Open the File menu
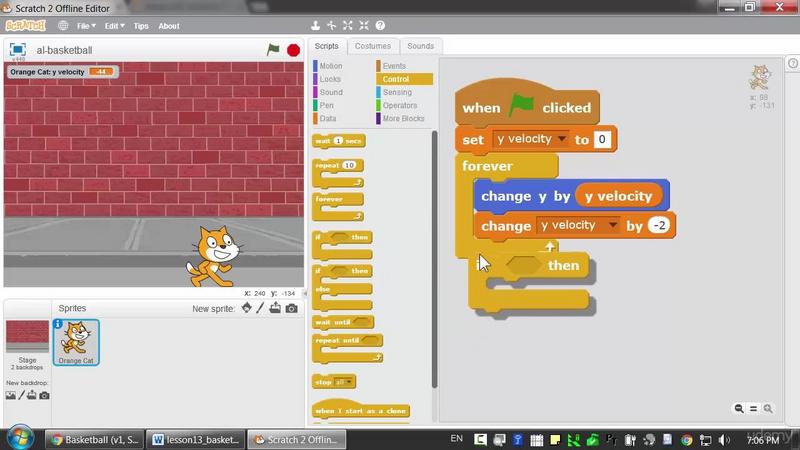Viewport: 800px width, 450px height. coord(86,26)
